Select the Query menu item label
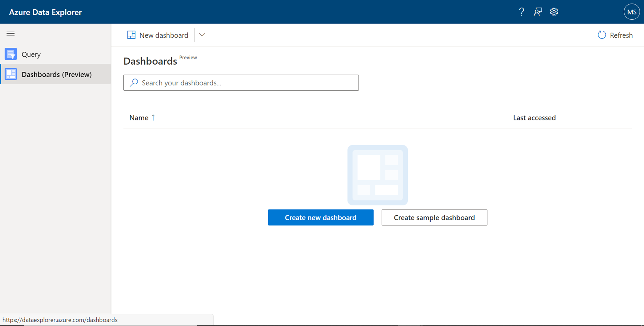 pos(31,54)
